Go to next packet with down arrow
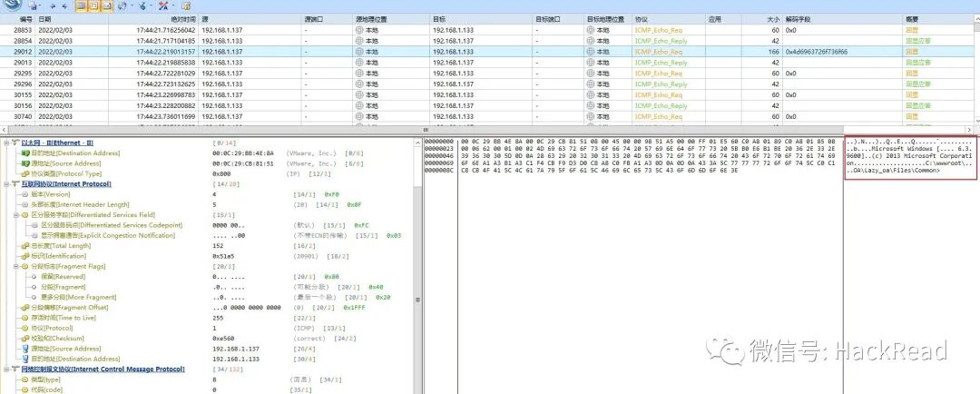Screen dimensions: 980x394 point(65,6)
